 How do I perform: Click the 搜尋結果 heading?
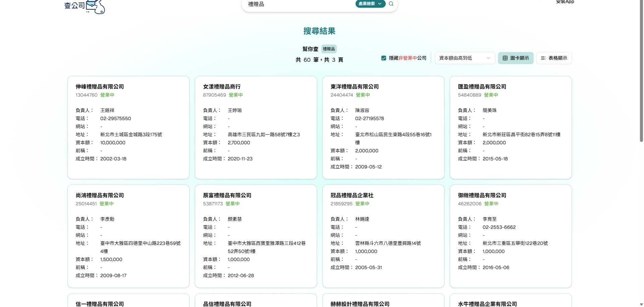(x=319, y=31)
